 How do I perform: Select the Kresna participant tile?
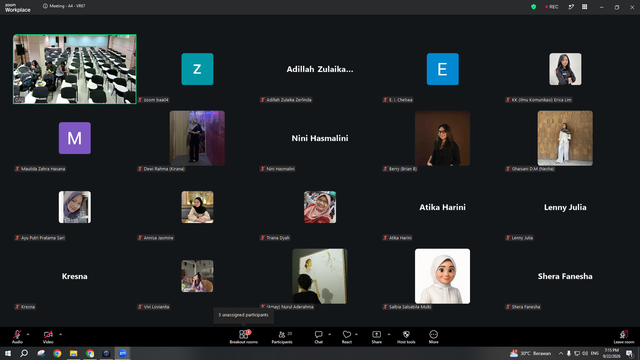[74, 276]
